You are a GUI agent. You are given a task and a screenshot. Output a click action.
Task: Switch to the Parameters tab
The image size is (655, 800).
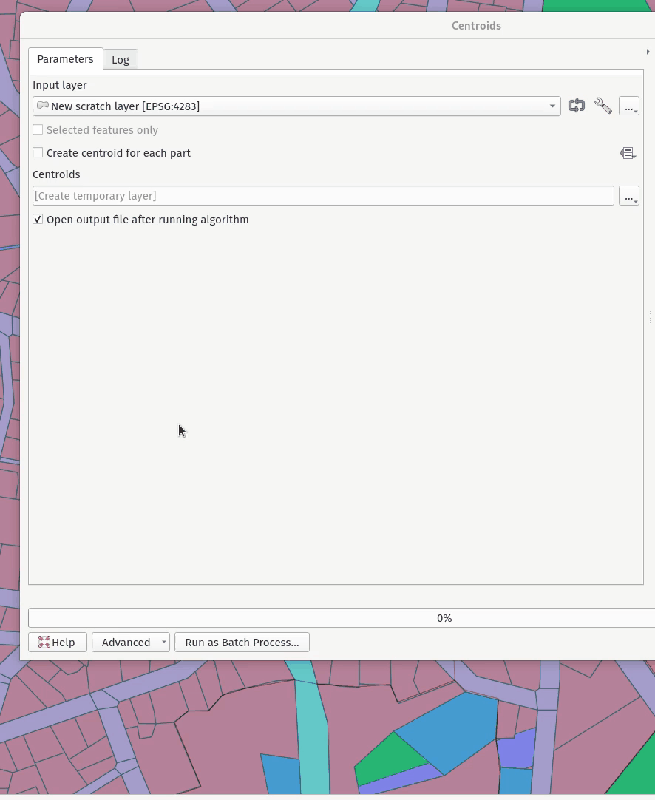point(65,60)
